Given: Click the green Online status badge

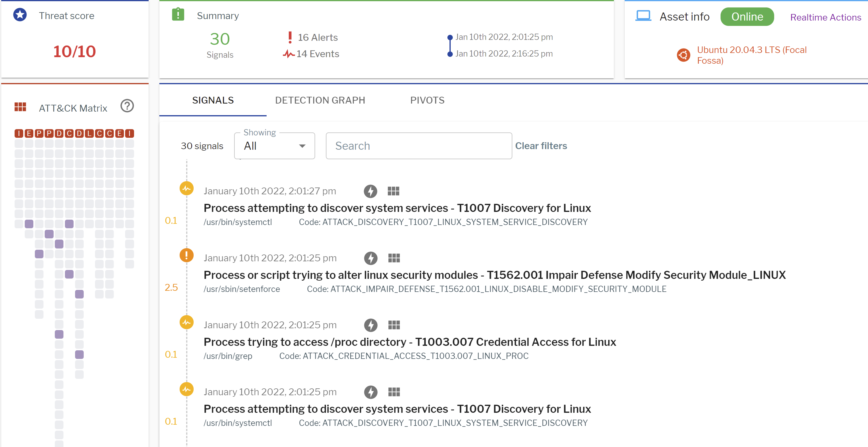Looking at the screenshot, I should pyautogui.click(x=747, y=16).
